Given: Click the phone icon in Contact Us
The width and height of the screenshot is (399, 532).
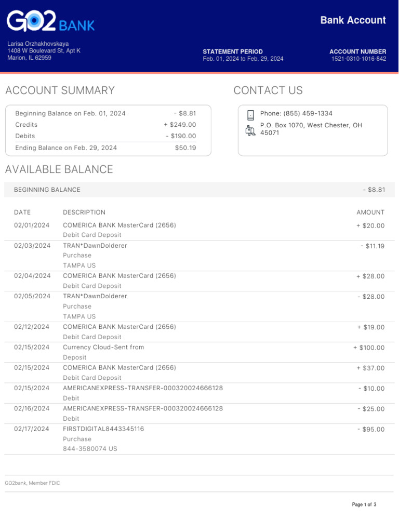Looking at the screenshot, I should tap(250, 115).
